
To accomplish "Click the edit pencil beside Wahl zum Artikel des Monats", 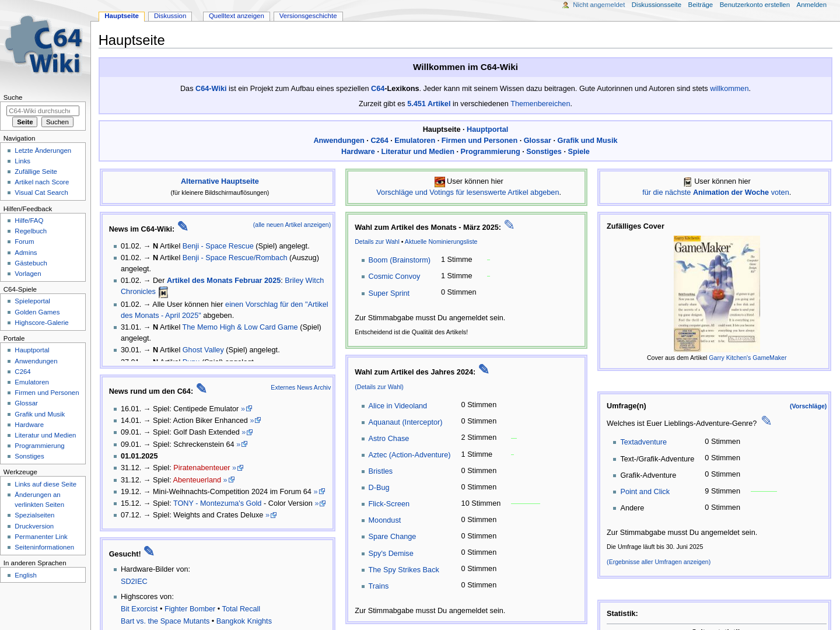I will tap(509, 225).
